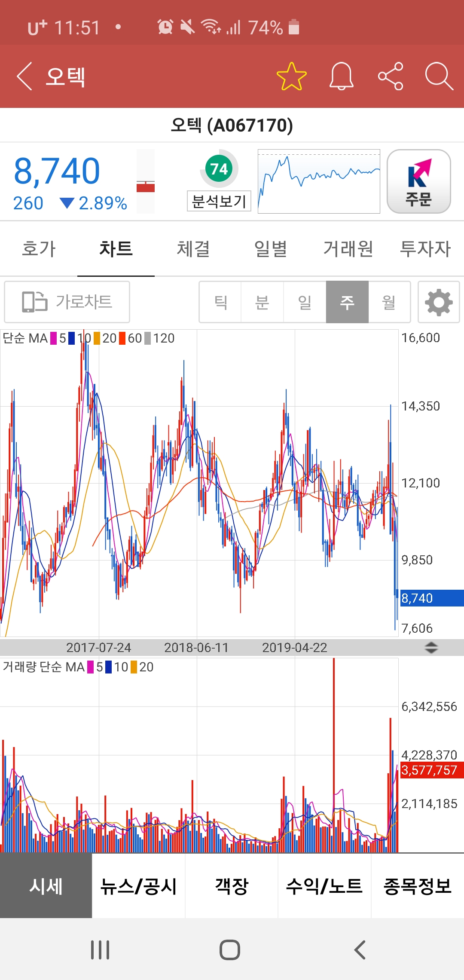Tap the red MA 60 legend swatch
The image size is (464, 980).
click(122, 338)
